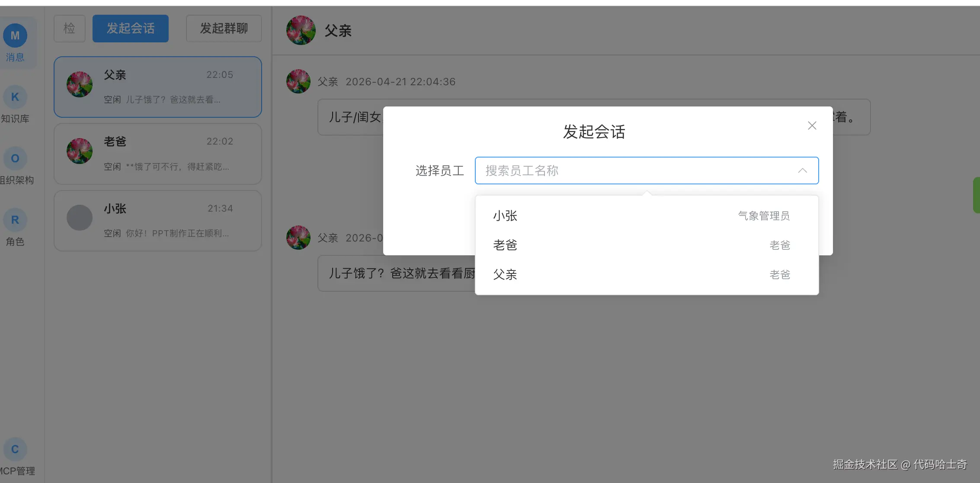Image resolution: width=980 pixels, height=483 pixels.
Task: Click 老爸's avatar in the conversation list
Action: (80, 151)
